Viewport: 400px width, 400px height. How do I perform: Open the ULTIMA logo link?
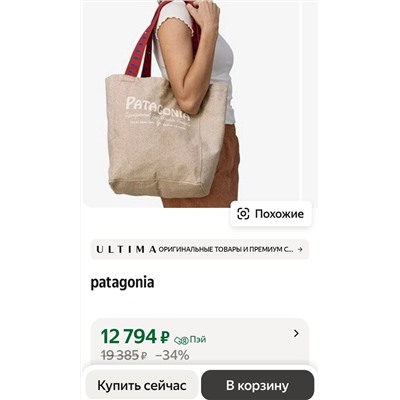click(126, 249)
